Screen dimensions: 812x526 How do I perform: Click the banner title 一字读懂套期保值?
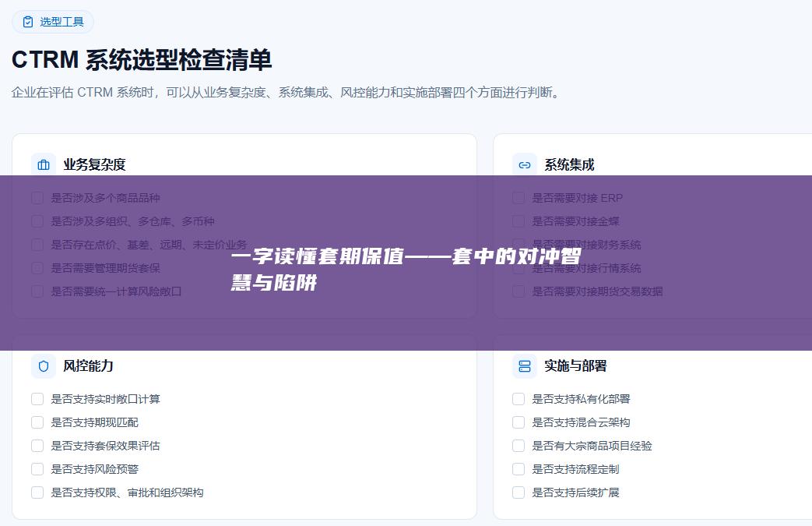pos(406,270)
